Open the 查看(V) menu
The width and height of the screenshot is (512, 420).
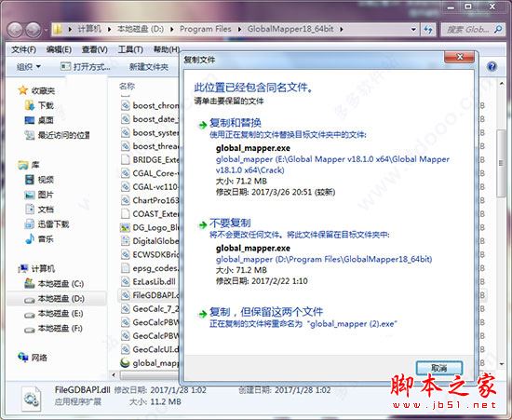click(x=95, y=49)
